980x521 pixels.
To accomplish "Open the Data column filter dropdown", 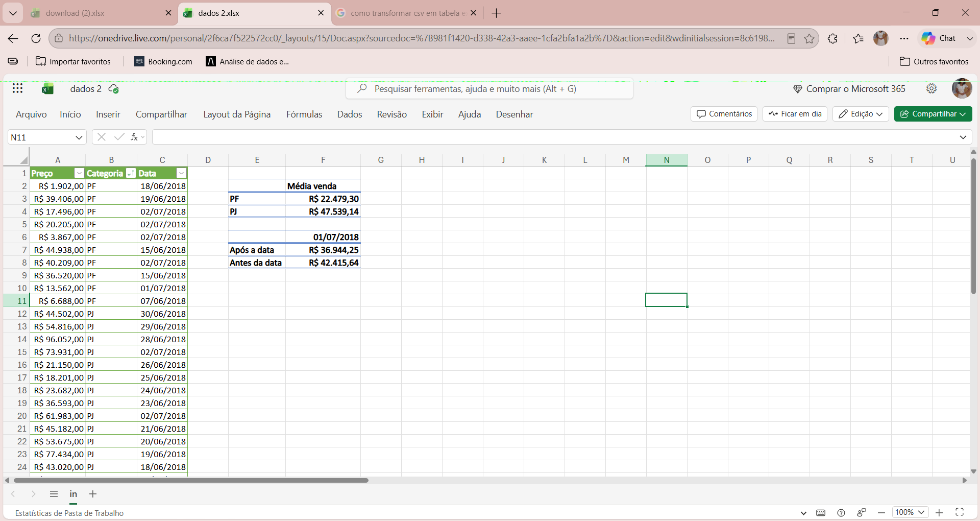I will tap(181, 173).
